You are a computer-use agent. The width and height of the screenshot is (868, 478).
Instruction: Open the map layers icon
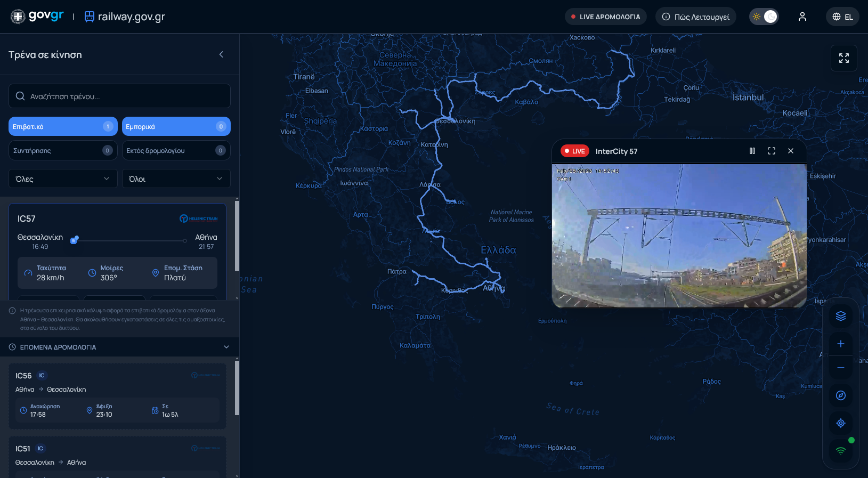point(840,316)
